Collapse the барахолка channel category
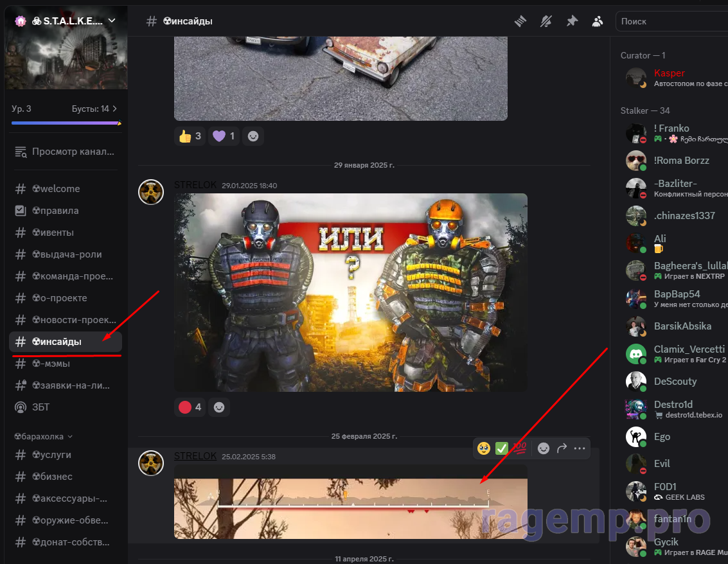The image size is (728, 564). [43, 436]
